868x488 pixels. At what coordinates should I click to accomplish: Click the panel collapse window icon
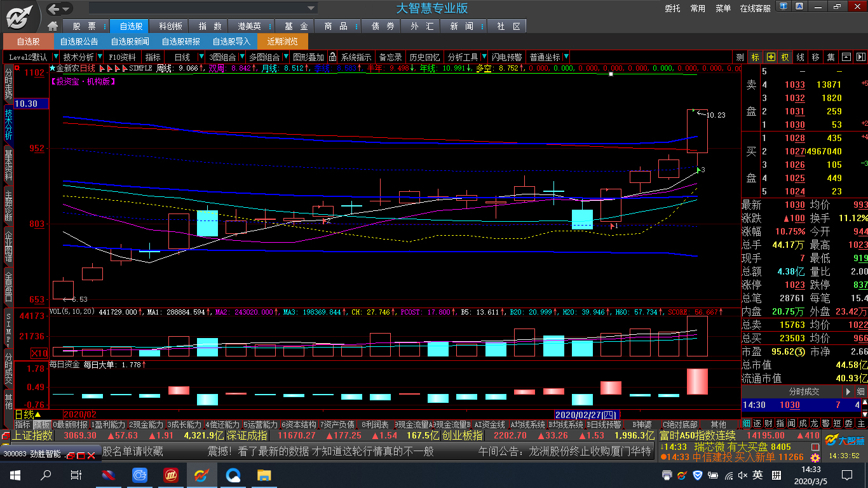click(846, 57)
